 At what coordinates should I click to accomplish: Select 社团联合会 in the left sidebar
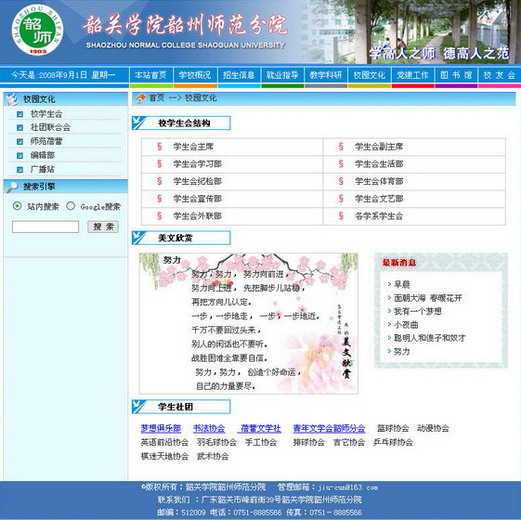click(50, 127)
